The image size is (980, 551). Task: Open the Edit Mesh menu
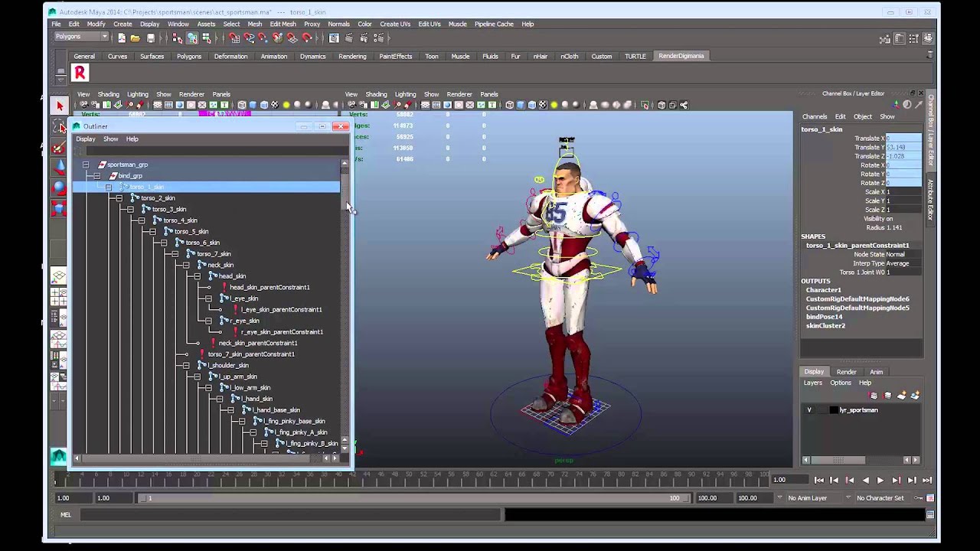(283, 24)
